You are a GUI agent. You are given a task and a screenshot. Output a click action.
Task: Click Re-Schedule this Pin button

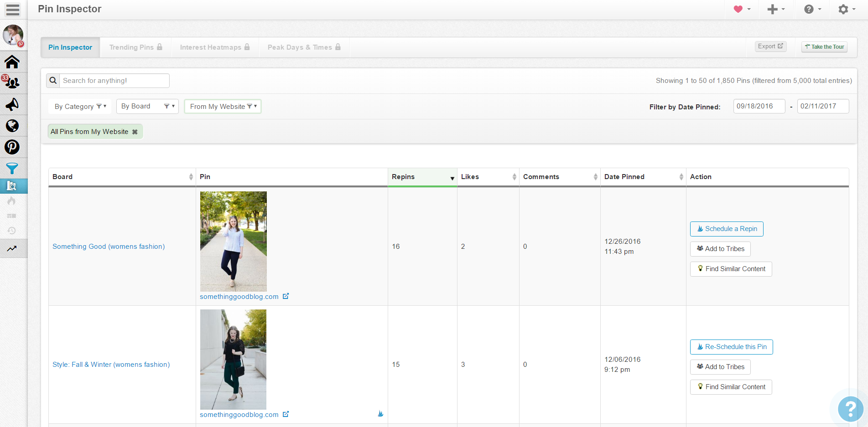(731, 347)
